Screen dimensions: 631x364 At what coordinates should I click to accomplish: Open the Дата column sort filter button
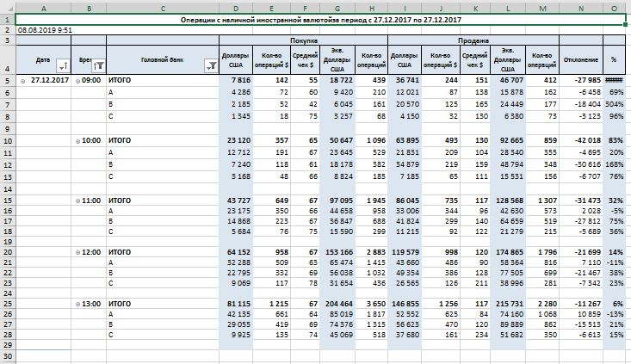(x=63, y=65)
